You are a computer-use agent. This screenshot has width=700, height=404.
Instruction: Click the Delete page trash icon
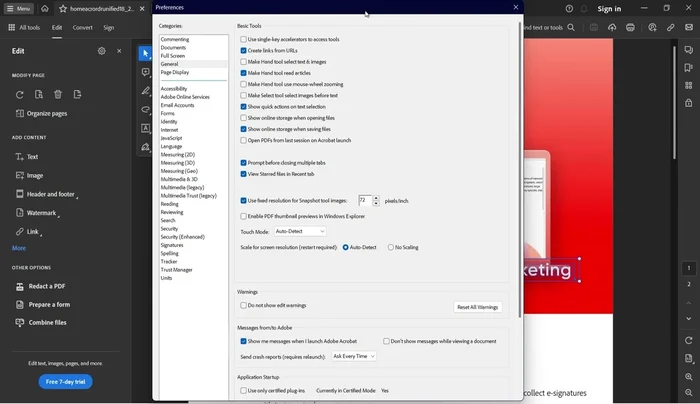coord(59,95)
